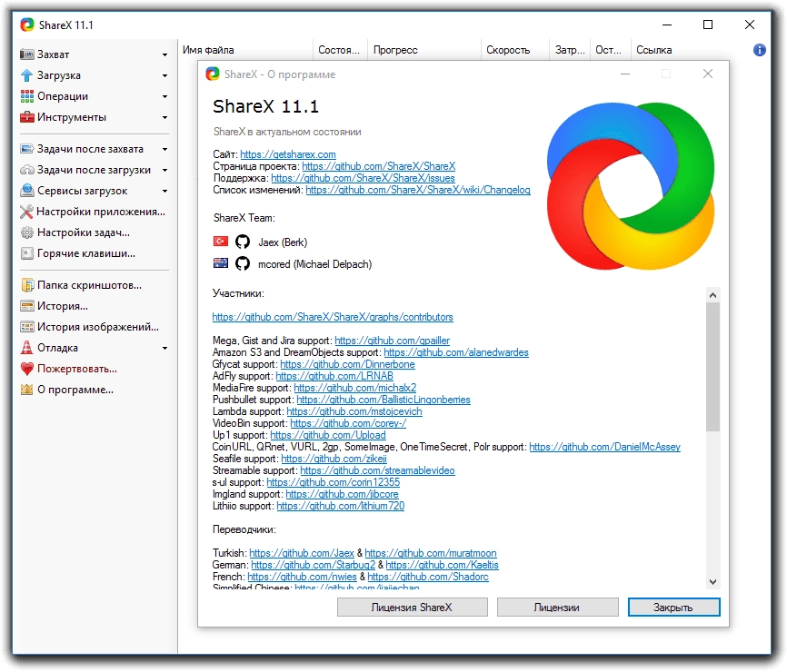This screenshot has width=787, height=672.
Task: Click the large ShareX logo in the About dialog
Action: click(x=631, y=185)
